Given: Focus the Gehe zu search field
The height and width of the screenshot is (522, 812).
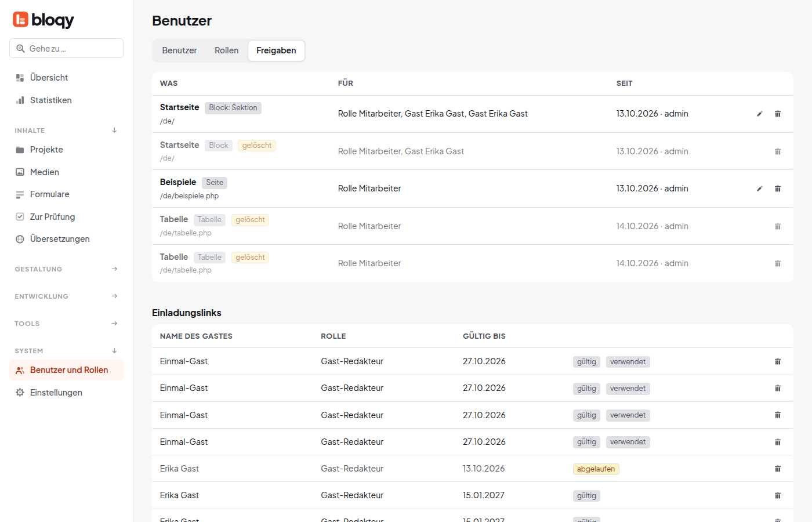Looking at the screenshot, I should pos(66,48).
